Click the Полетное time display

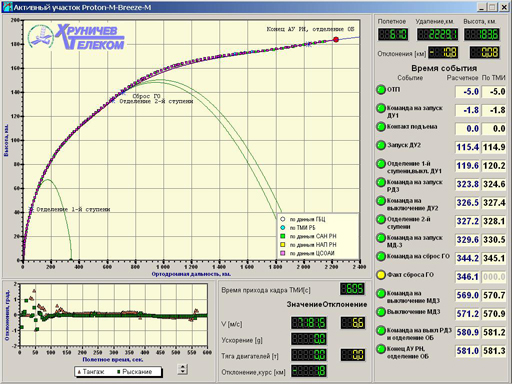click(x=393, y=34)
